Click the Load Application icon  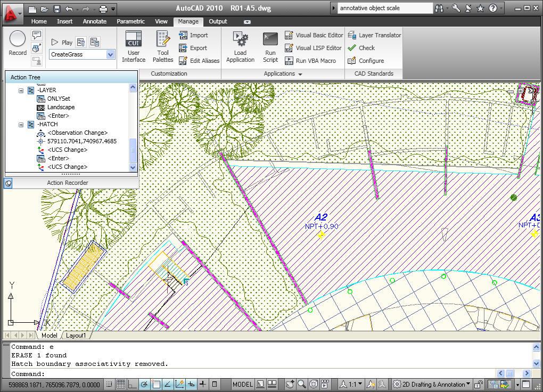click(x=240, y=46)
